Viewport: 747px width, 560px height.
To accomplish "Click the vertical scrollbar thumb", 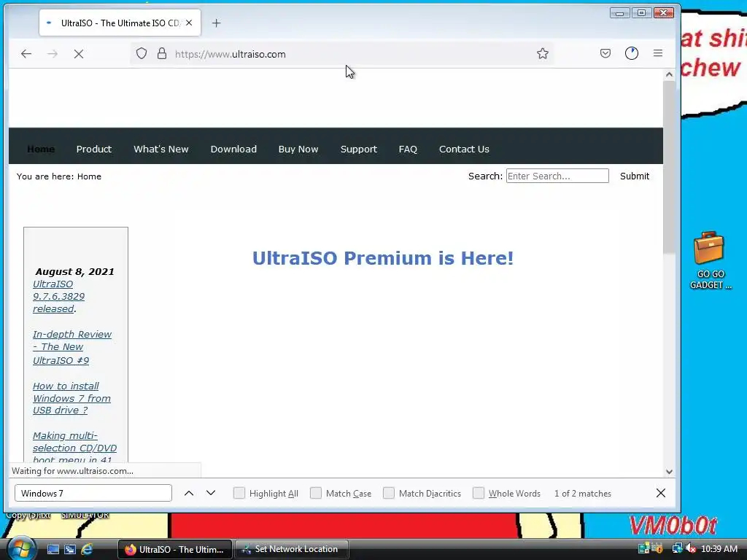I will click(669, 167).
